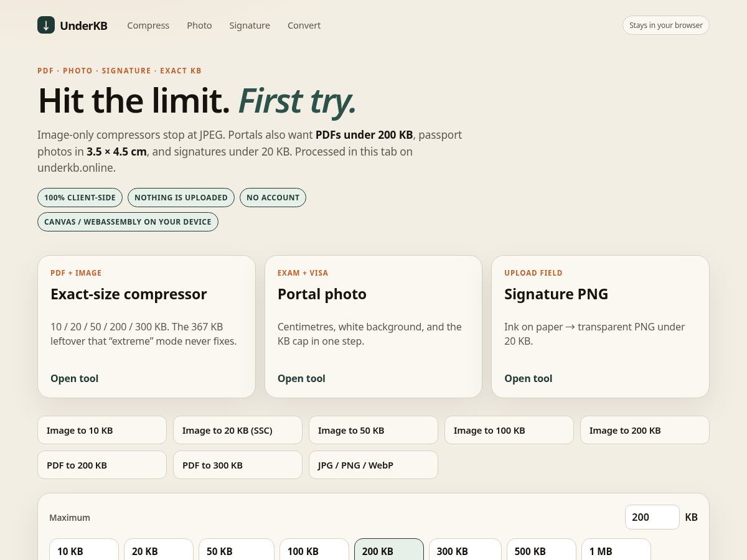Select the 200 KB size preset

click(389, 550)
